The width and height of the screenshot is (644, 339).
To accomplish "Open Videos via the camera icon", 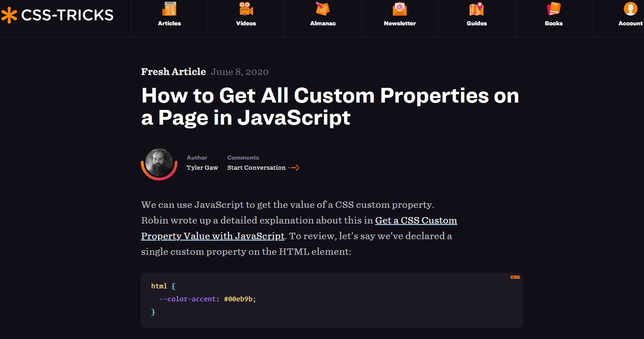I will click(x=246, y=9).
